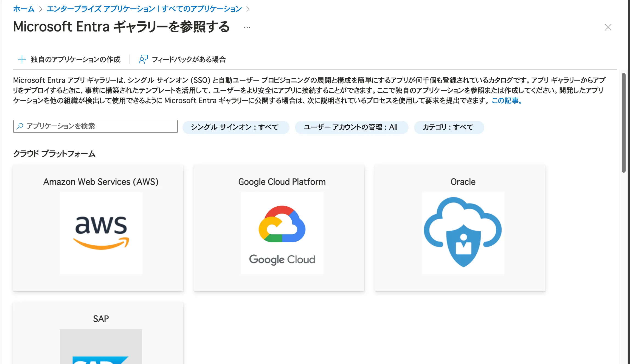The image size is (630, 364).
Task: Select the AWS logo thumbnail
Action: pos(101,233)
